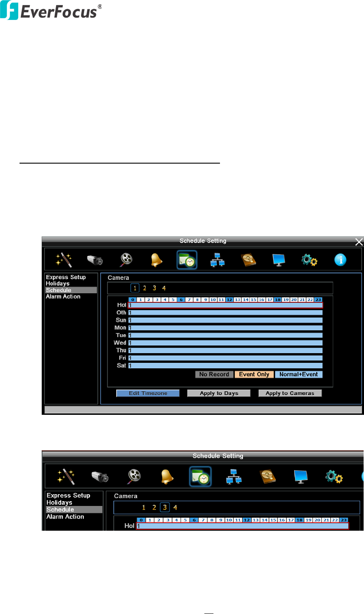Click Apply to Cameras button
The height and width of the screenshot is (614, 364).
(290, 393)
